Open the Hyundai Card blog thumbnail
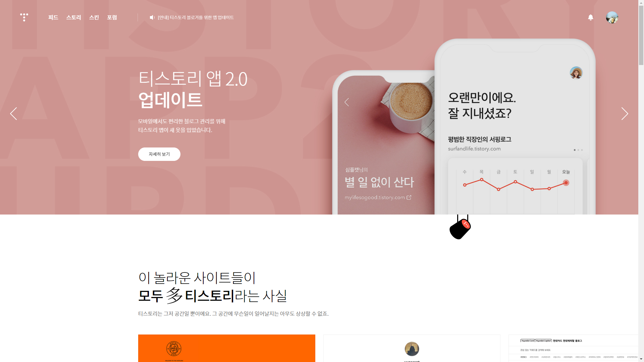 (x=574, y=348)
